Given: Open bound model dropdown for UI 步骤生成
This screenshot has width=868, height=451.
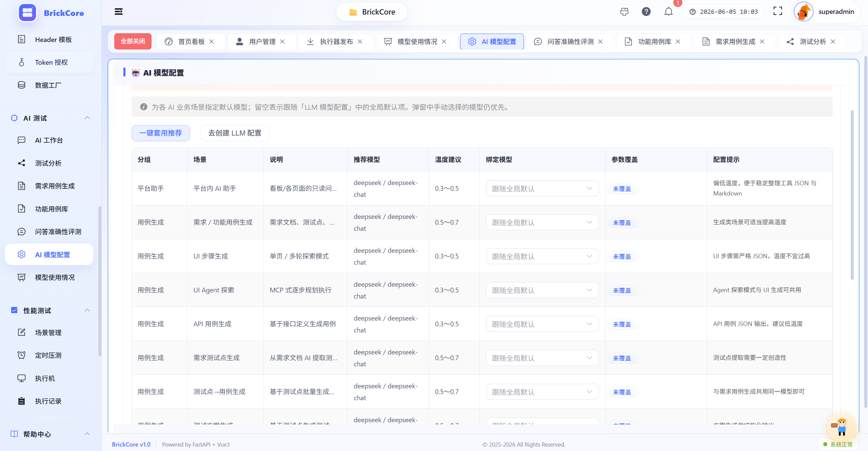Looking at the screenshot, I should [542, 257].
